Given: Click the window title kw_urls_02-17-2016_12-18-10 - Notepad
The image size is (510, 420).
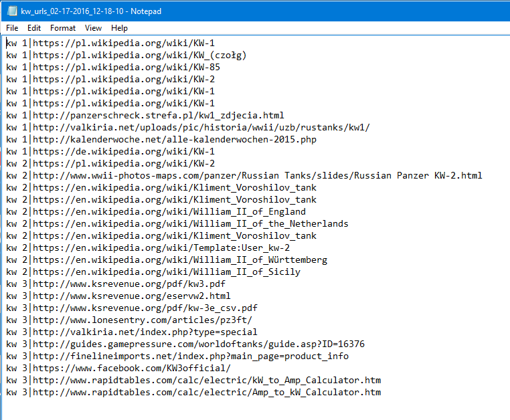Looking at the screenshot, I should [91, 11].
